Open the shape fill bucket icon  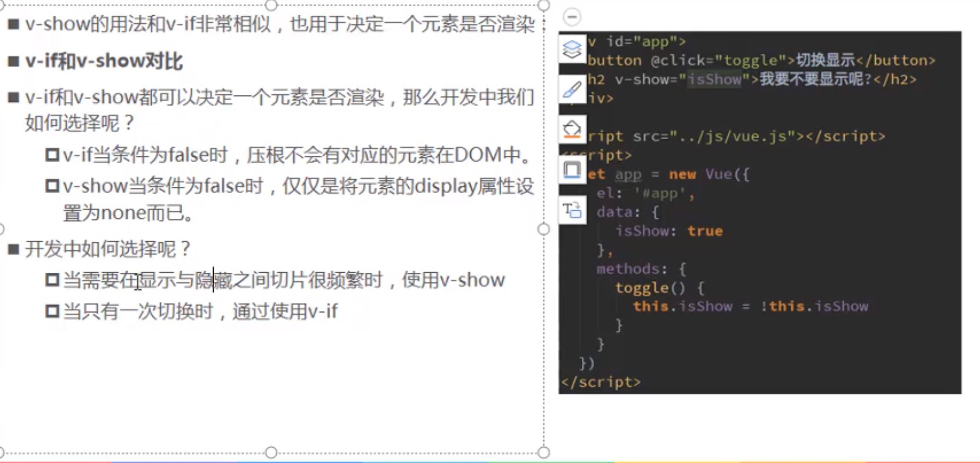tap(572, 130)
